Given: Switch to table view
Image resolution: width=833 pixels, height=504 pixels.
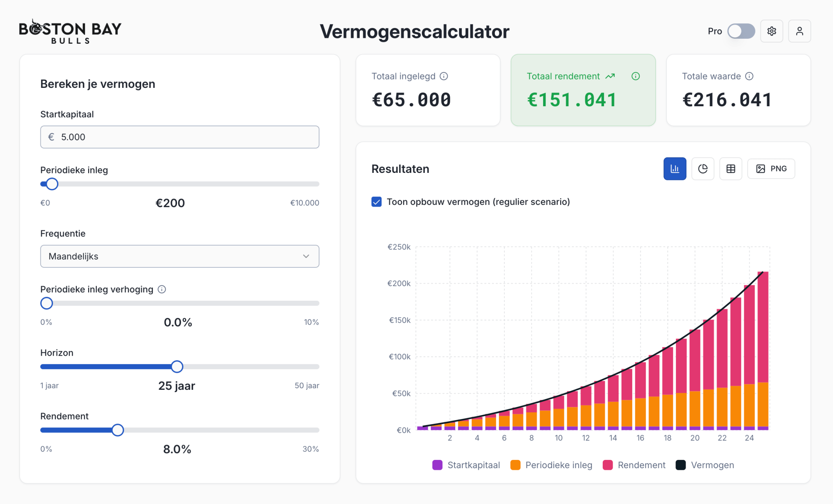Looking at the screenshot, I should click(731, 169).
